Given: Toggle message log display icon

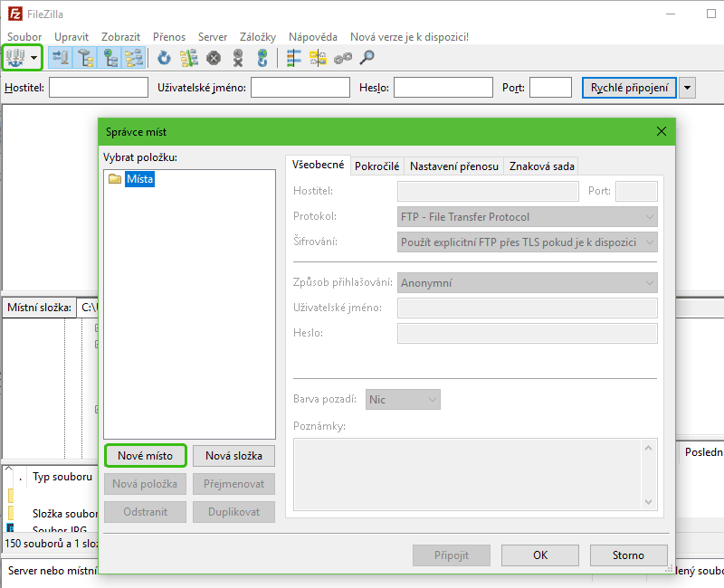Looking at the screenshot, I should (61, 58).
